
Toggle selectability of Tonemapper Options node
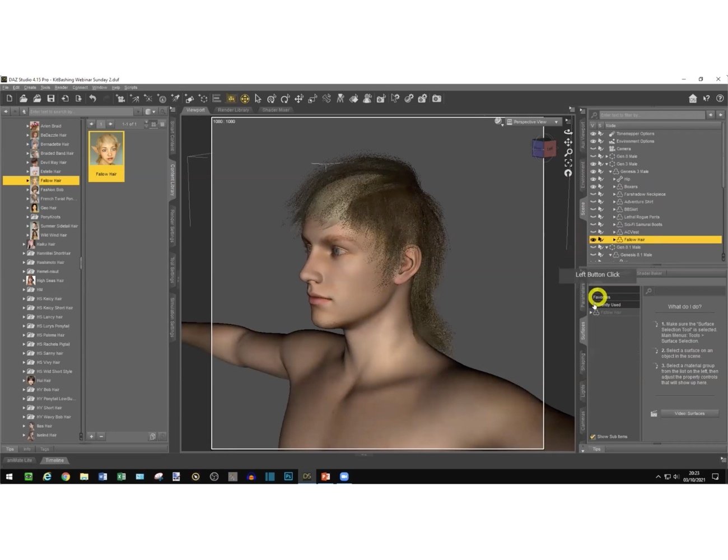[601, 134]
